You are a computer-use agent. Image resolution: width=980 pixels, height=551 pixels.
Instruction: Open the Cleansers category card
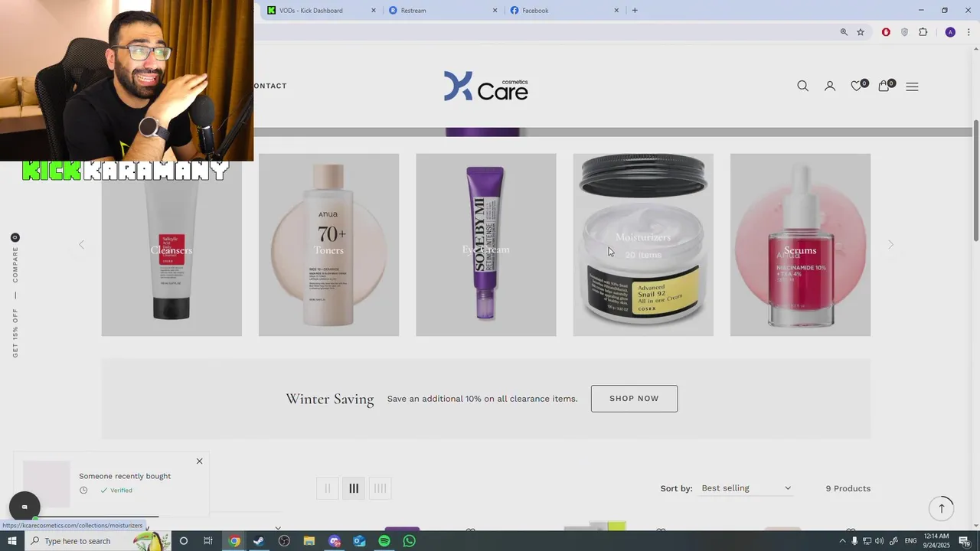[x=171, y=245]
